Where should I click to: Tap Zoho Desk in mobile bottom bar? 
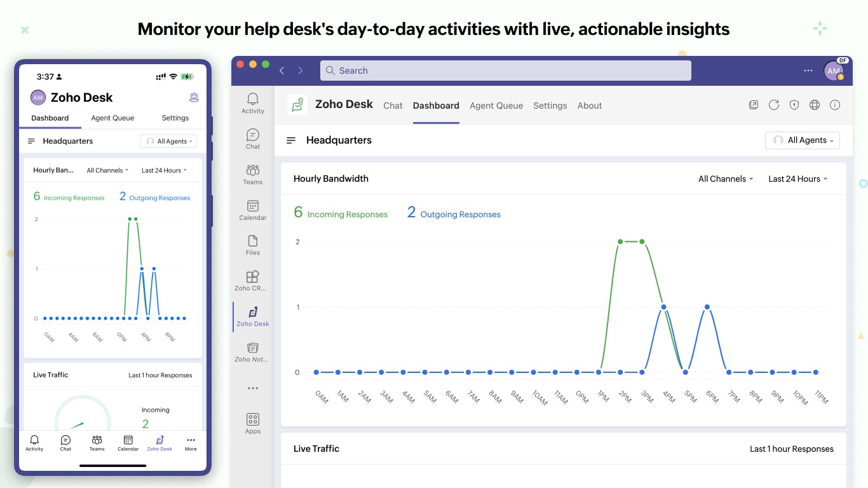click(159, 443)
